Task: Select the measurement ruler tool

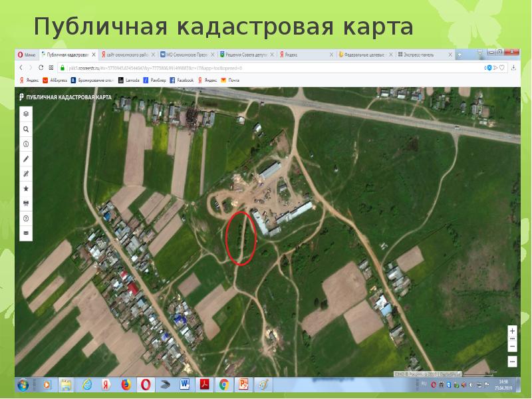Action: tap(26, 173)
